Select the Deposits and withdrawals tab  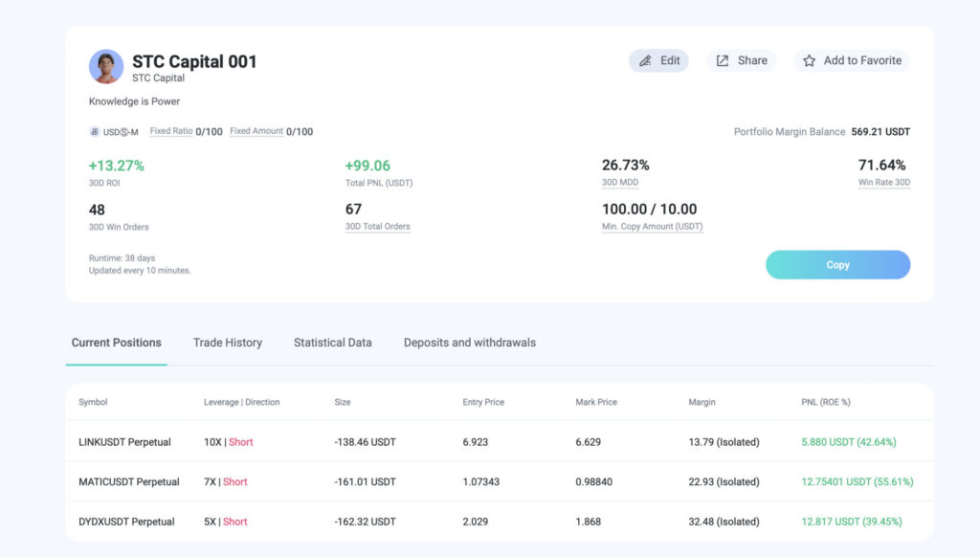pyautogui.click(x=469, y=343)
